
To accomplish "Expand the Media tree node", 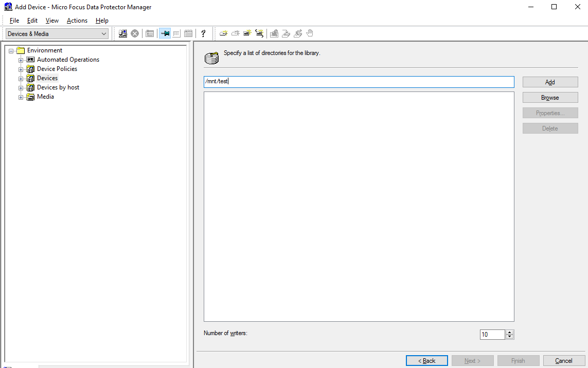I will [x=21, y=97].
